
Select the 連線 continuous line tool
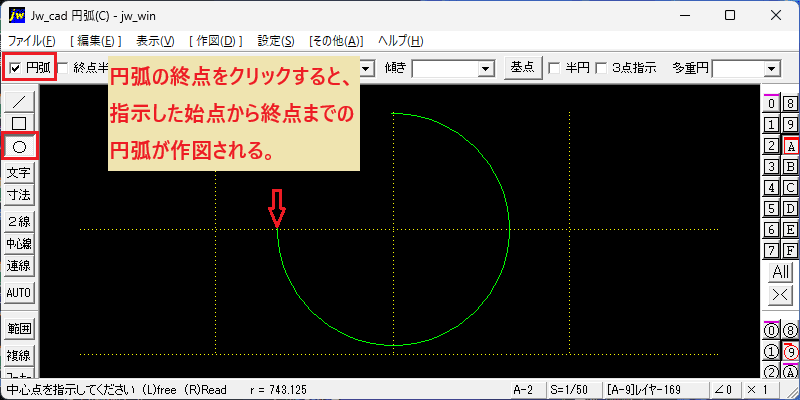[19, 265]
